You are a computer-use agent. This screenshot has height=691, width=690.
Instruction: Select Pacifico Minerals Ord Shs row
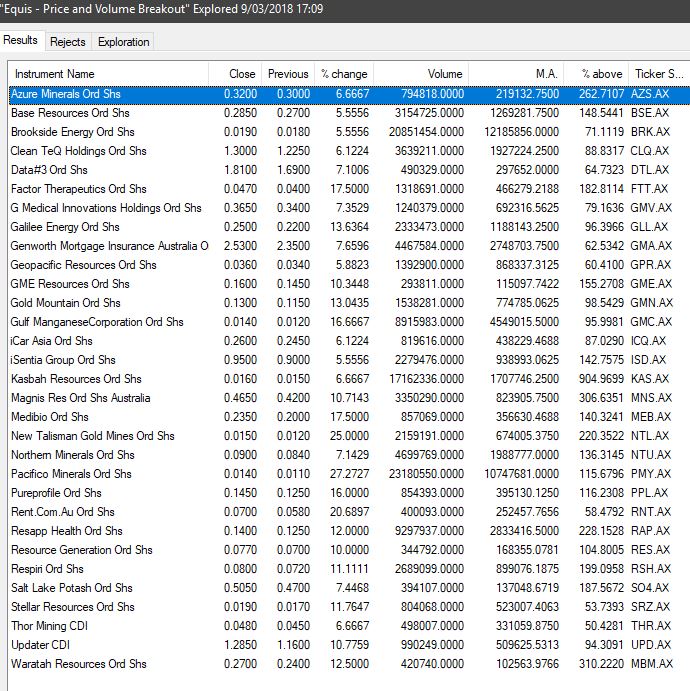pos(349,474)
